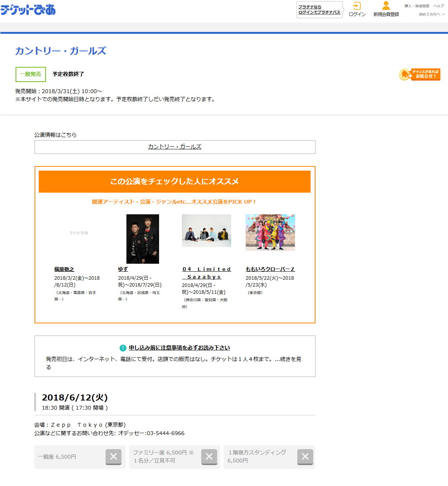Open 購入・抽選履歴 link
Screen dimensions: 448x486
[417, 6]
